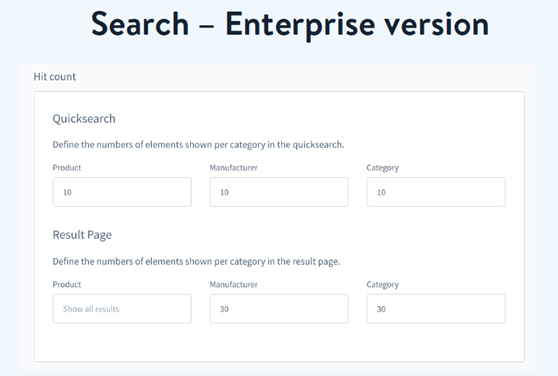This screenshot has width=558, height=376.
Task: Click the 'Category' label under Result Page
Action: pyautogui.click(x=383, y=285)
